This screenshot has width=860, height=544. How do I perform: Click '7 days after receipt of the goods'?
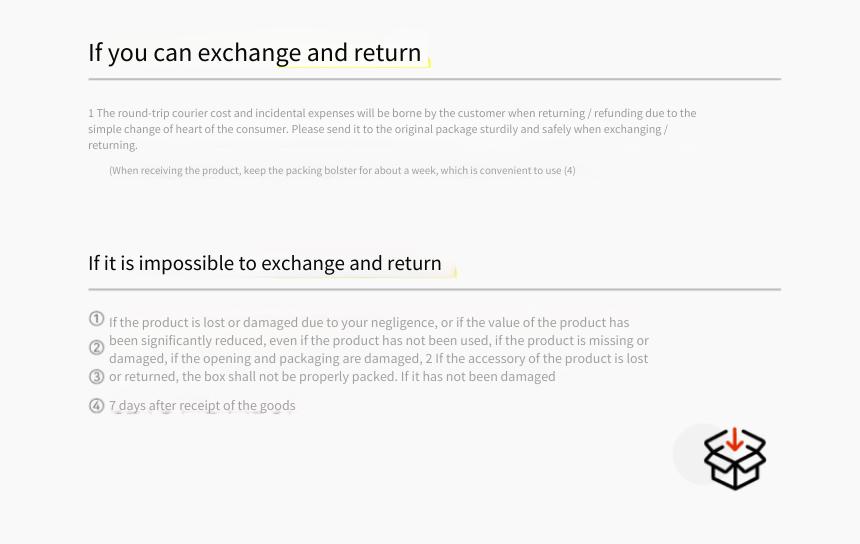coord(202,406)
